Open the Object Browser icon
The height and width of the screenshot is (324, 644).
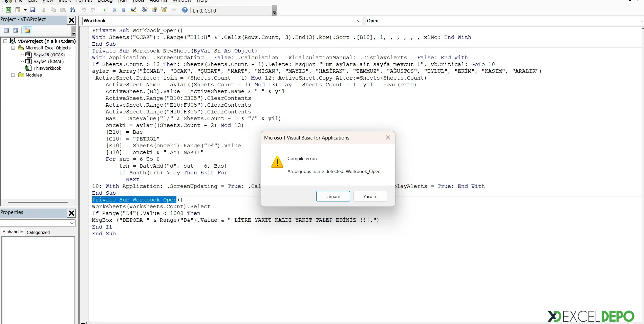(164, 10)
